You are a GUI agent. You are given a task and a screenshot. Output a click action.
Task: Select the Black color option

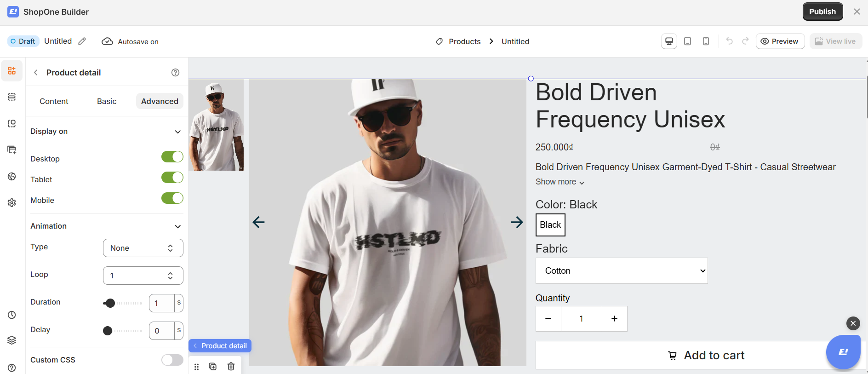[550, 225]
